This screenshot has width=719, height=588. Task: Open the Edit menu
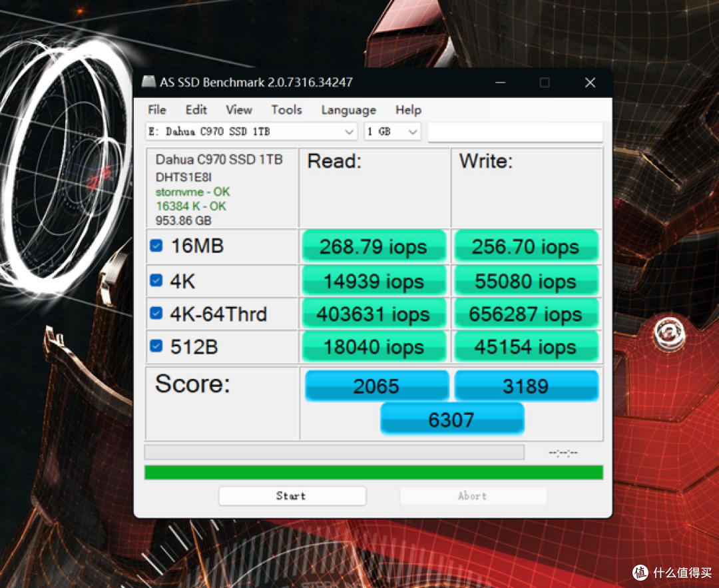point(196,110)
